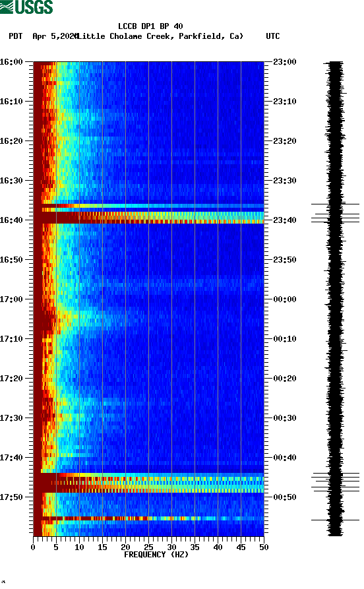Click the '23:10' UTC time label
This screenshot has height=589, width=364.
click(x=285, y=102)
